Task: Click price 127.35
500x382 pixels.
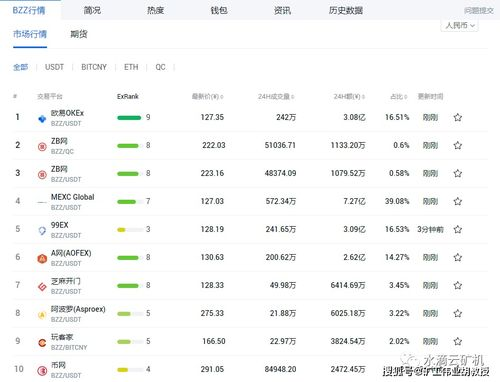Action: pos(212,117)
